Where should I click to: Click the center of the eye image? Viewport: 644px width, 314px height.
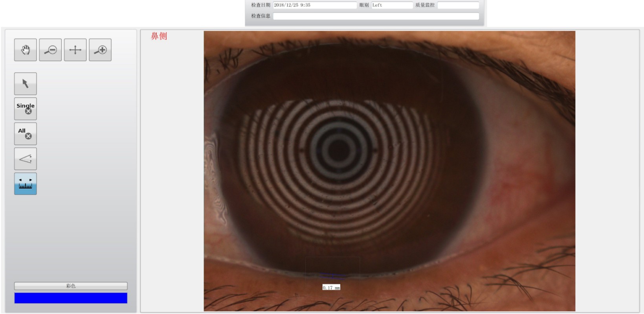pyautogui.click(x=389, y=171)
